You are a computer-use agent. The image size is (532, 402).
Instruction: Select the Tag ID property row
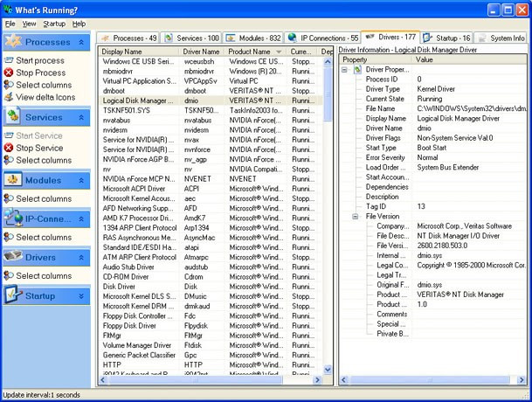click(x=433, y=207)
